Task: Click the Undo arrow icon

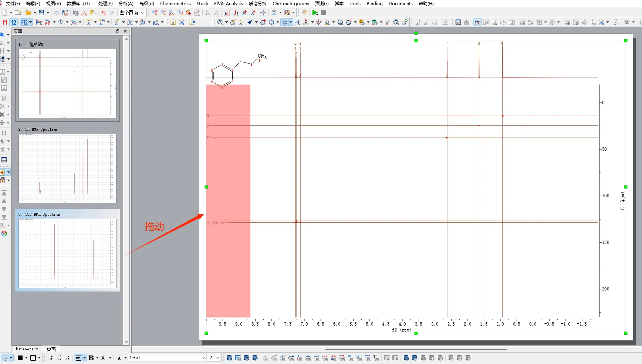Action: tap(104, 13)
